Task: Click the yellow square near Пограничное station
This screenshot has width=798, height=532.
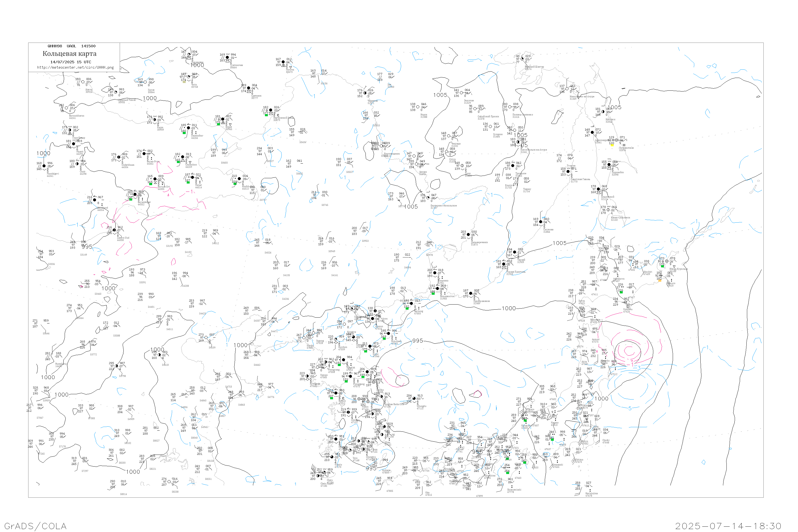Action: (612, 146)
